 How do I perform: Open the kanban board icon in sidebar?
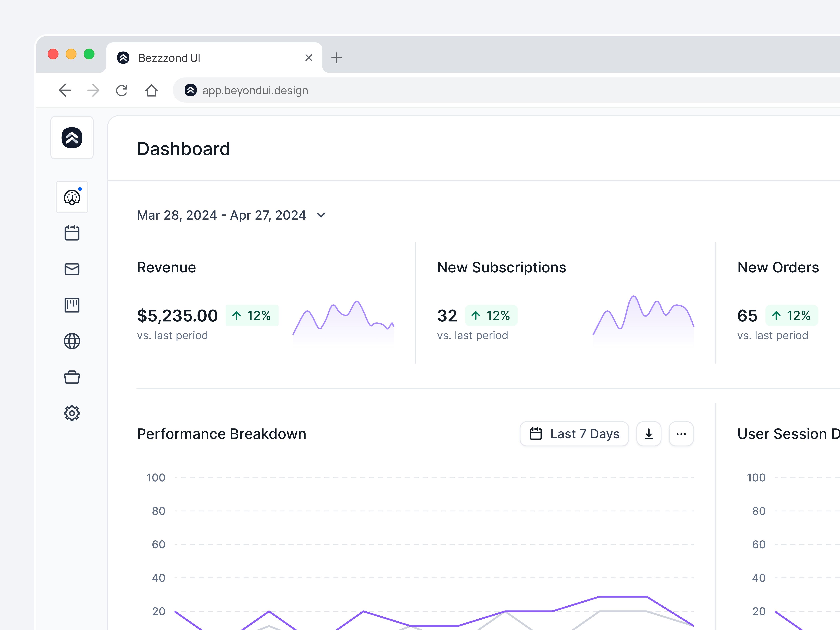pyautogui.click(x=72, y=305)
